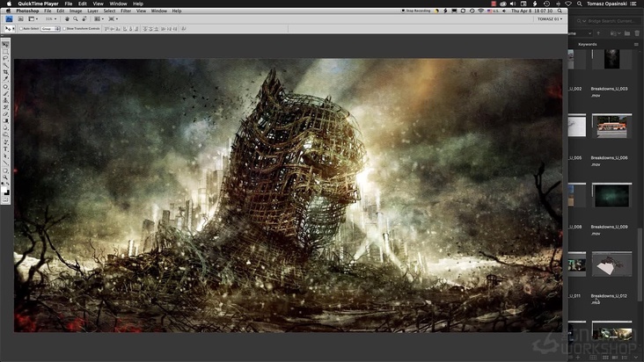Open the zoom level 33% dropdown
Viewport: 644px width, 362px height.
point(51,18)
